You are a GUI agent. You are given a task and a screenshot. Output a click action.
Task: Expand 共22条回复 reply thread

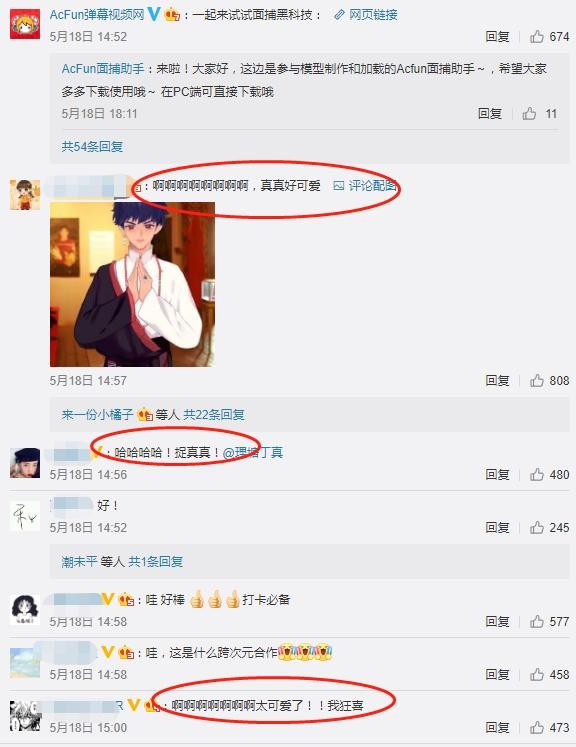(x=214, y=414)
